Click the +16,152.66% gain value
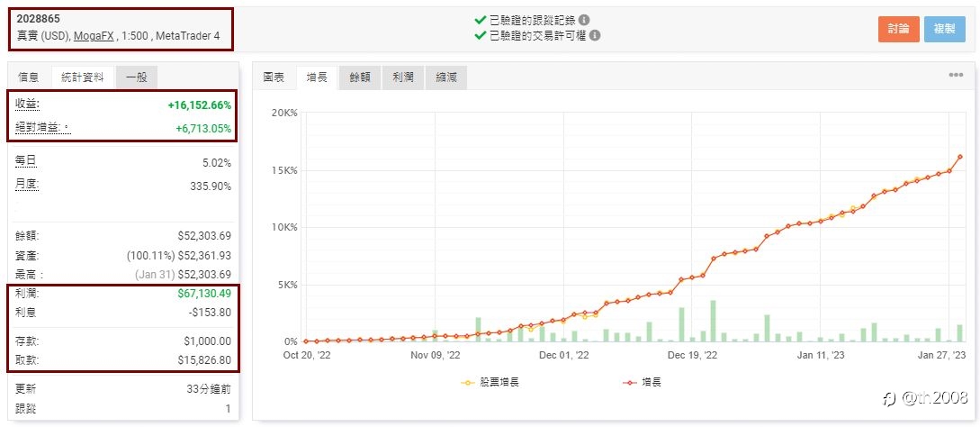Screen dimensions: 980x427 click(200, 105)
